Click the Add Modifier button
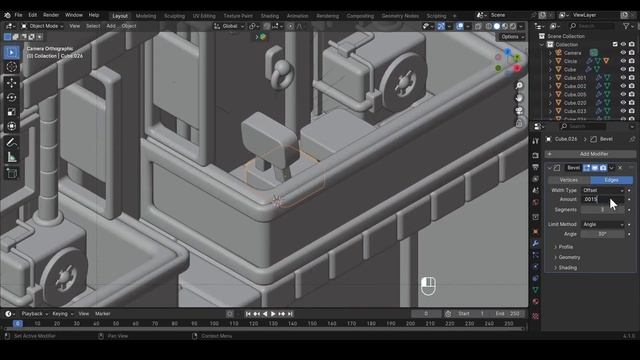The height and width of the screenshot is (360, 640). click(x=590, y=154)
